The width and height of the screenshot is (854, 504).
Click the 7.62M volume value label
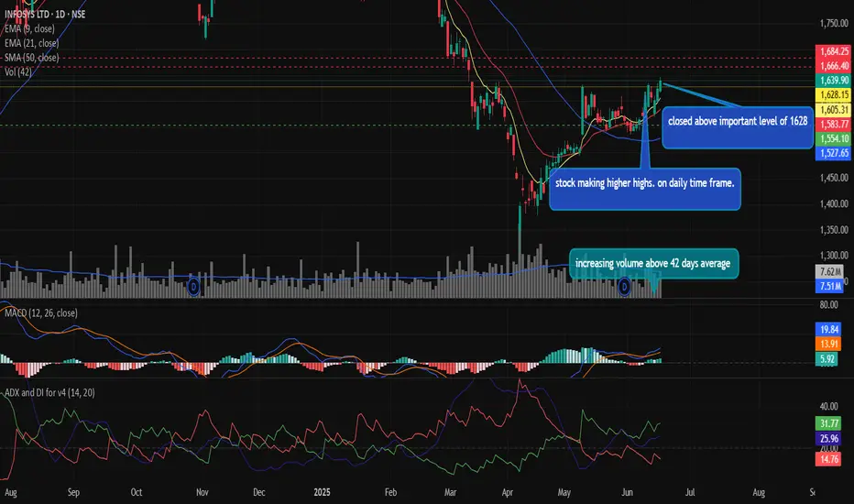pos(830,271)
